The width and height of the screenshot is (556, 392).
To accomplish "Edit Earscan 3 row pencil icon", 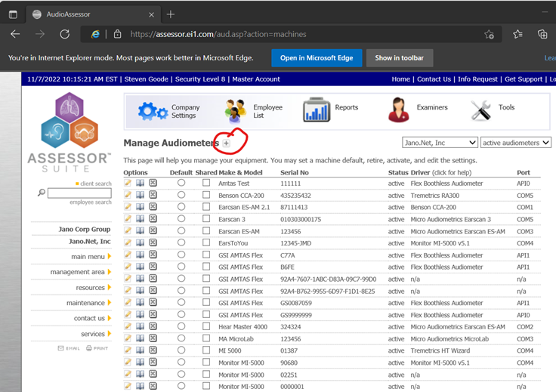I will coord(128,219).
